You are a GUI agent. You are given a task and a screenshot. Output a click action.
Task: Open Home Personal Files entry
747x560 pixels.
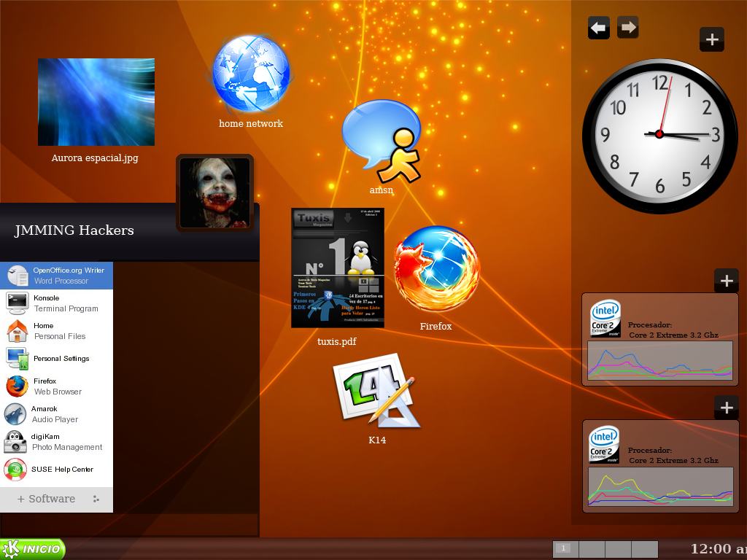tap(56, 331)
